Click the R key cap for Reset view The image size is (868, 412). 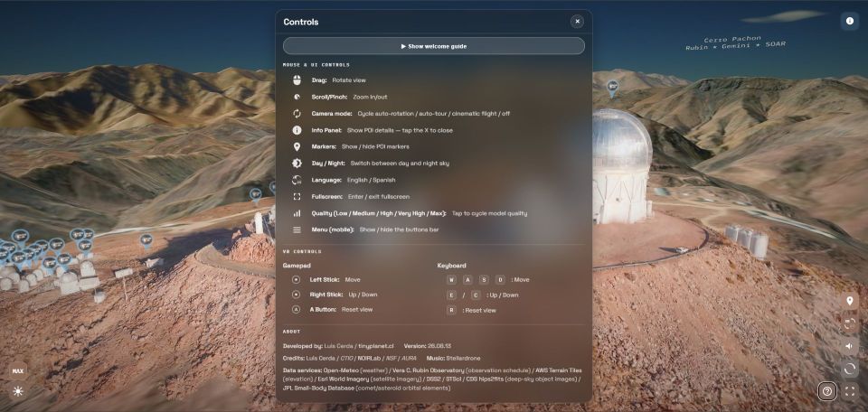[x=452, y=310]
